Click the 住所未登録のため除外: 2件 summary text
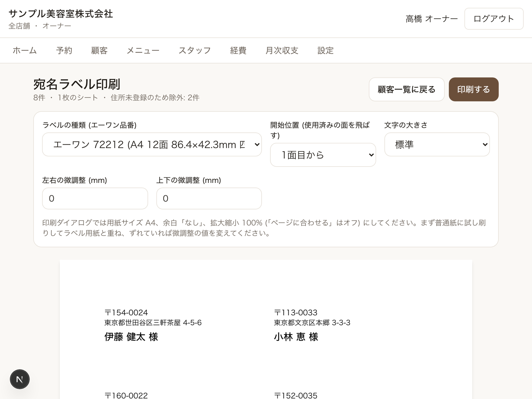This screenshot has height=399, width=532. click(155, 98)
